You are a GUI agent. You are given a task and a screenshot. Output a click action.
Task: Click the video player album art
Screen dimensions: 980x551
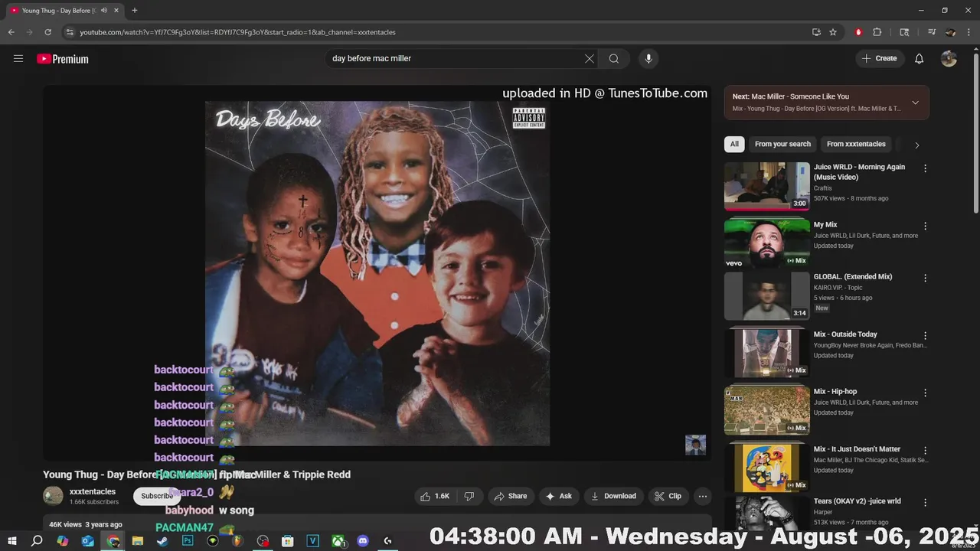377,273
